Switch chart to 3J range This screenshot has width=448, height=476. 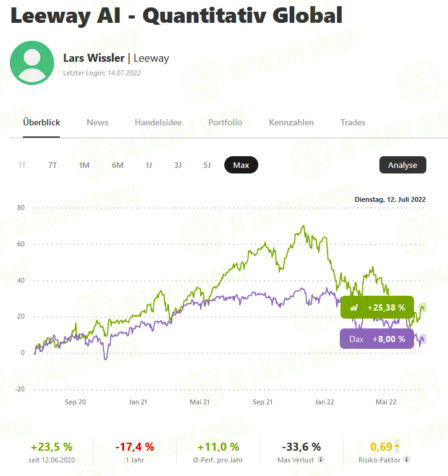pos(178,165)
